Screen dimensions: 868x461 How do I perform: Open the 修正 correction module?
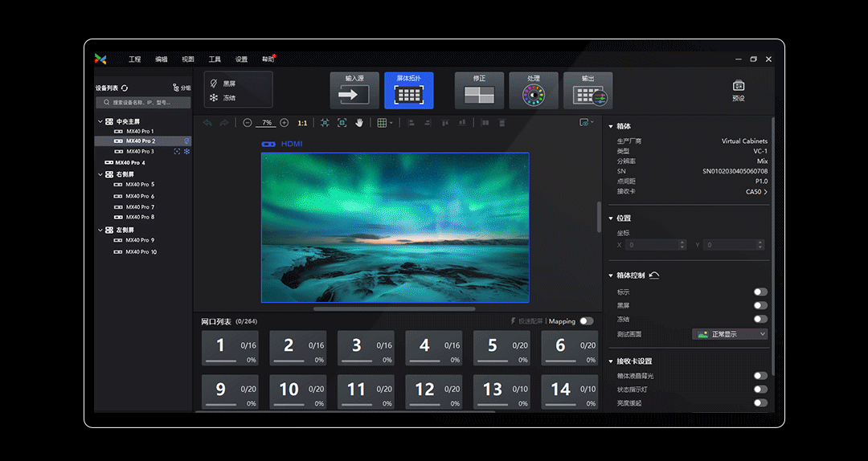pyautogui.click(x=479, y=91)
